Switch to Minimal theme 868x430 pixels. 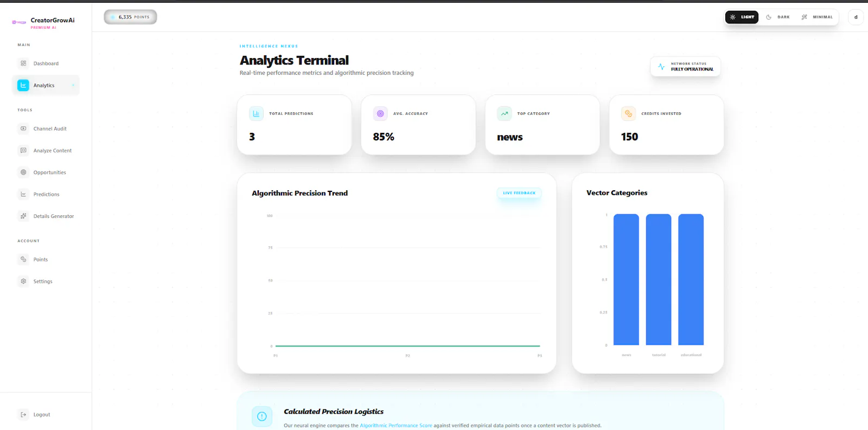817,17
